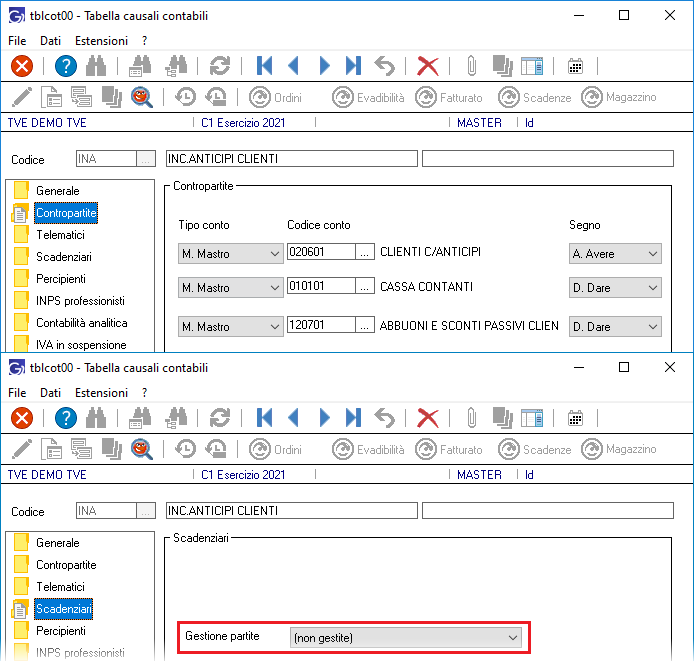Click Codice INA lookup button in top window
The image size is (694, 661).
click(x=146, y=159)
